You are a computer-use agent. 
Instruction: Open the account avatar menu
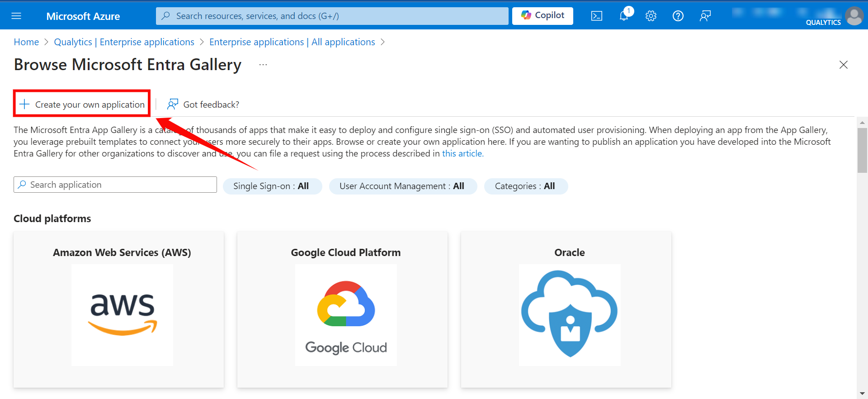[x=854, y=16]
